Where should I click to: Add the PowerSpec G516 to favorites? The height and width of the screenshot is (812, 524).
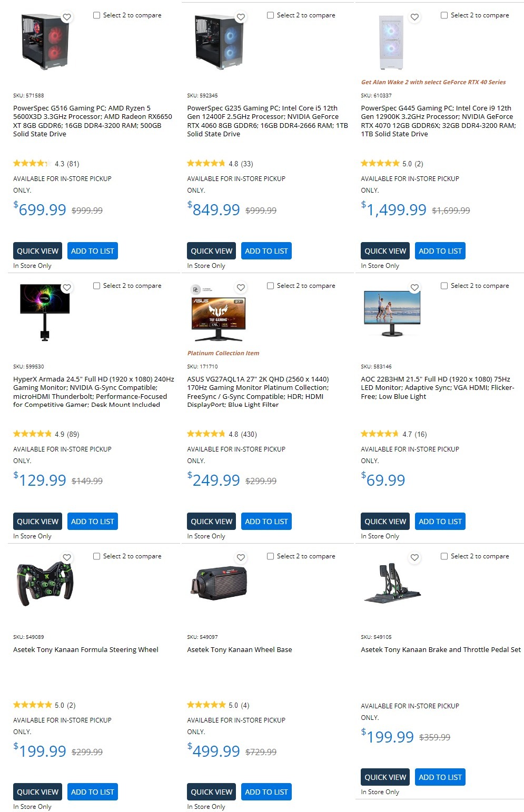(67, 17)
